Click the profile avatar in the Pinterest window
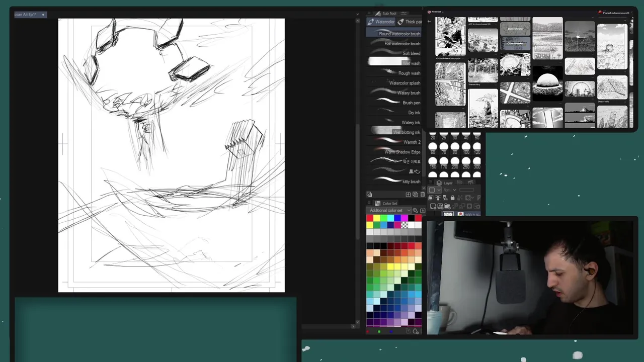The width and height of the screenshot is (644, 362). (600, 12)
